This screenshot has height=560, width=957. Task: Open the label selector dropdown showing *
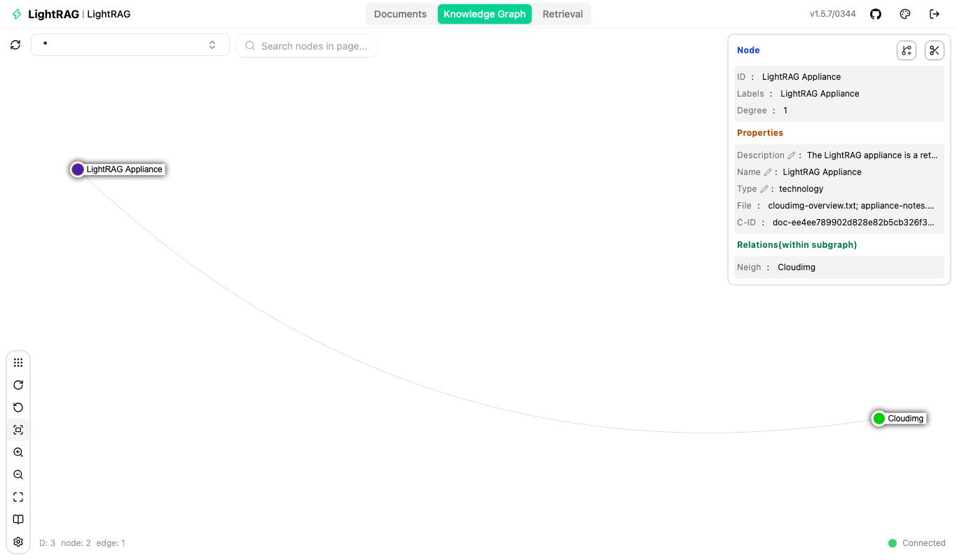[130, 45]
